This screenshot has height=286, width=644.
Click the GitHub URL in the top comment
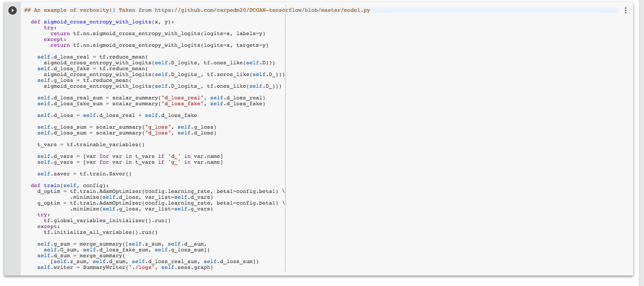[262, 10]
